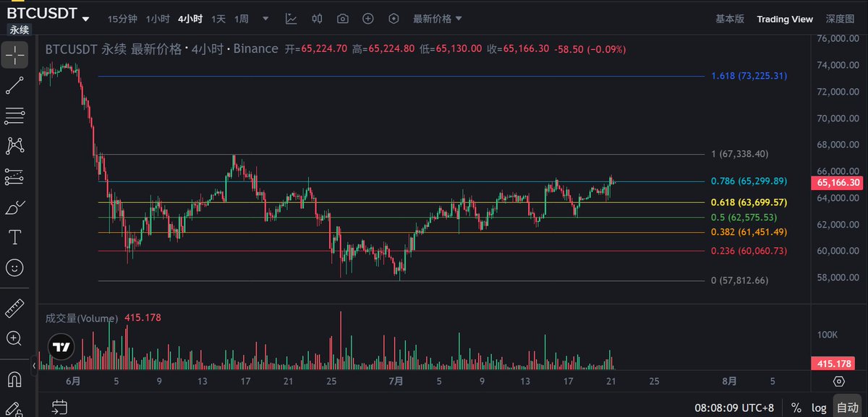The image size is (868, 417).
Task: Click the 100K volume axis label
Action: (x=827, y=335)
